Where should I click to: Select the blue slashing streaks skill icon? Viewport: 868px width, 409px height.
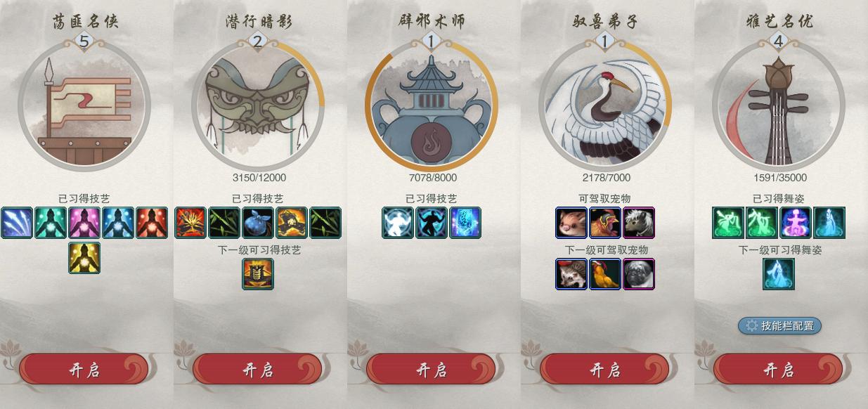click(17, 223)
